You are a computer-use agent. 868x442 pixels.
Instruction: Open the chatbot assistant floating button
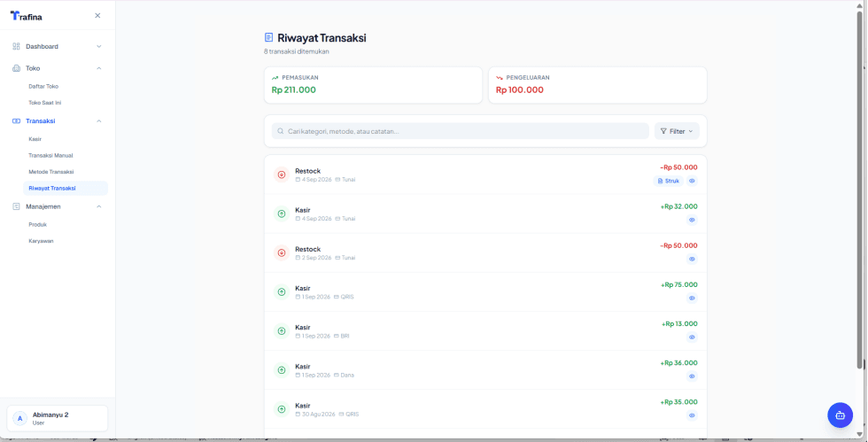[841, 415]
